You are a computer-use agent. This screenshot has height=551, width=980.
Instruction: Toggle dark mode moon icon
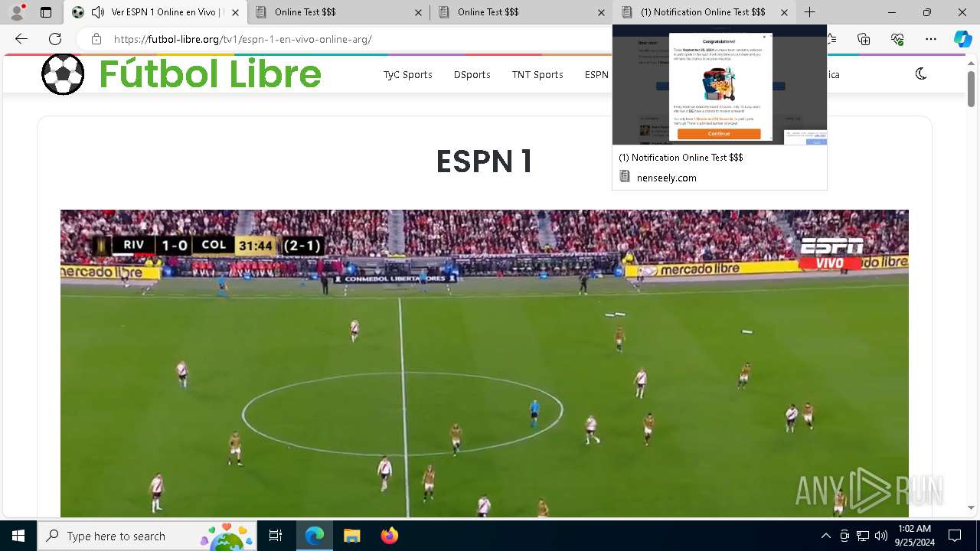tap(921, 73)
